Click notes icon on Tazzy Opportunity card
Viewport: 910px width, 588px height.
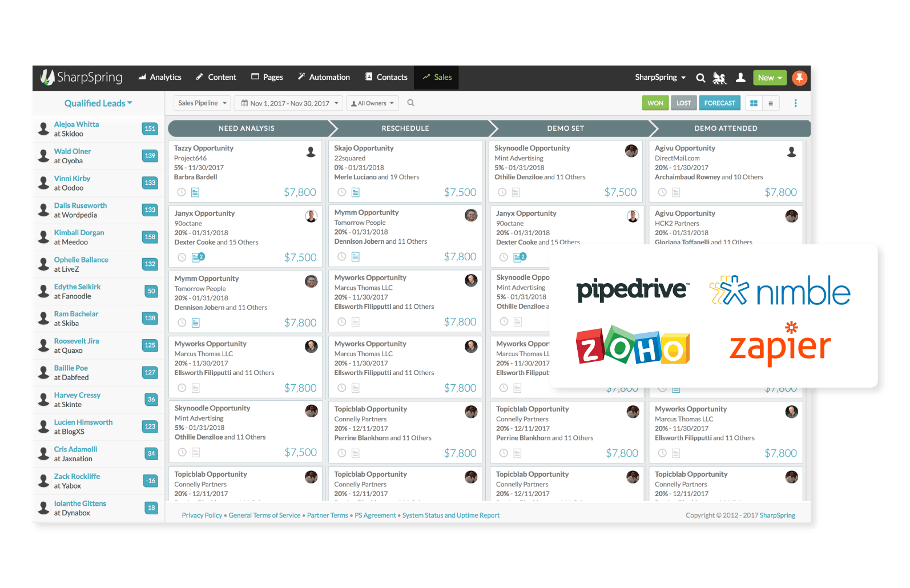(195, 192)
